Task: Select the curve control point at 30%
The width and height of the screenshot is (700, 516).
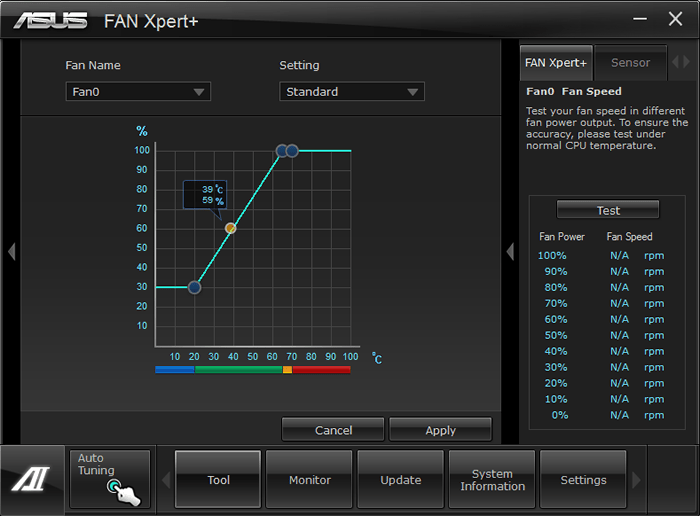Action: (194, 287)
